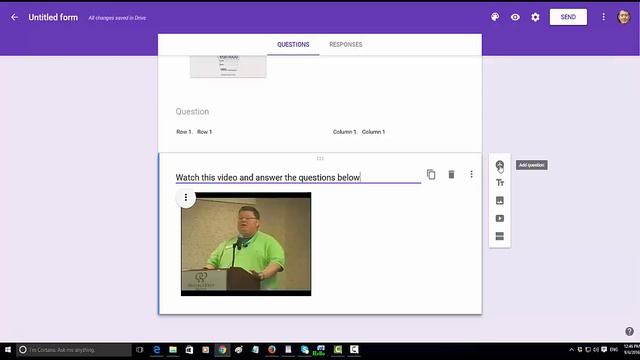Add section from the side toolbar

pyautogui.click(x=500, y=236)
